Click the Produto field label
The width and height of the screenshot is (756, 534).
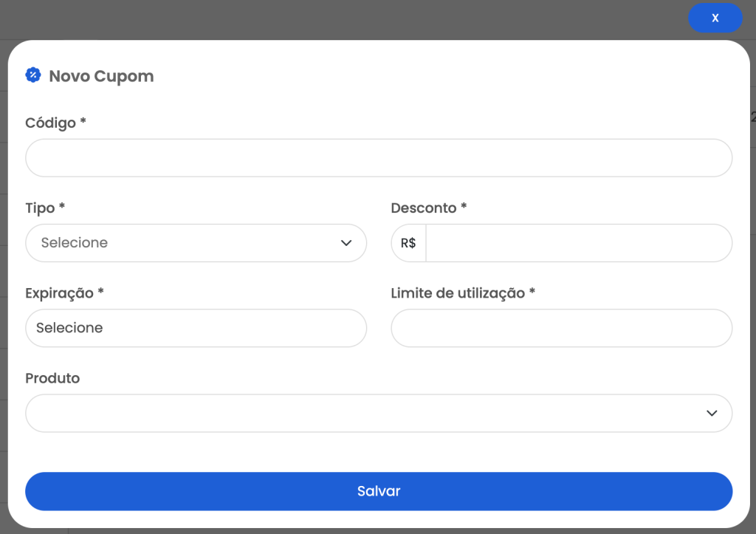click(x=52, y=378)
